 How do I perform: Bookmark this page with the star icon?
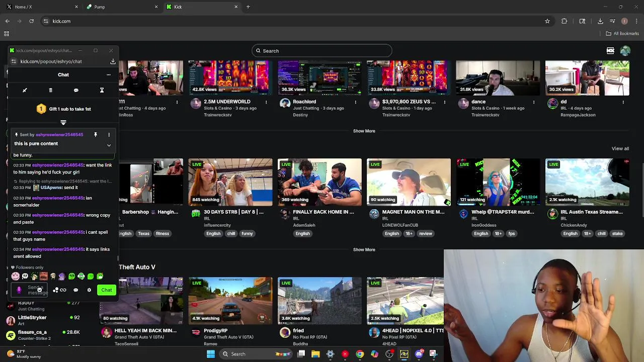547,21
